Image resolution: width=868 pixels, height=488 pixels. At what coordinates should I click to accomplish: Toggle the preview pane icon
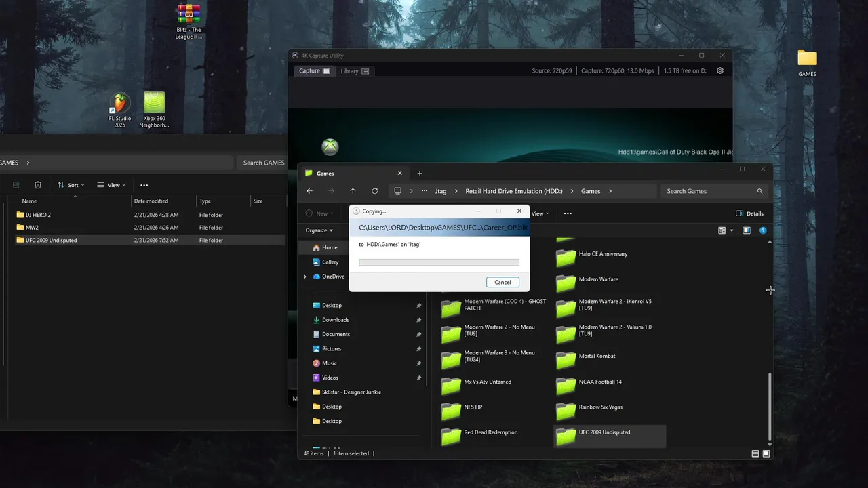[747, 230]
